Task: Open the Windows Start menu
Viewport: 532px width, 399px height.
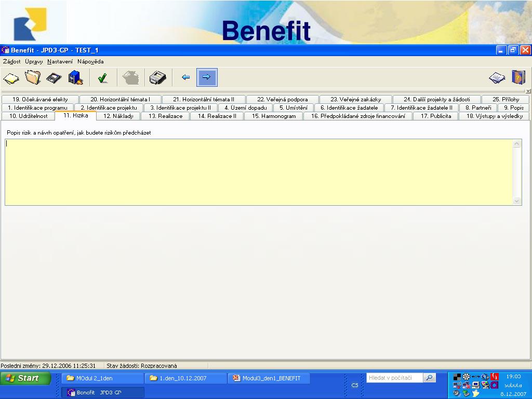Action: (25, 378)
